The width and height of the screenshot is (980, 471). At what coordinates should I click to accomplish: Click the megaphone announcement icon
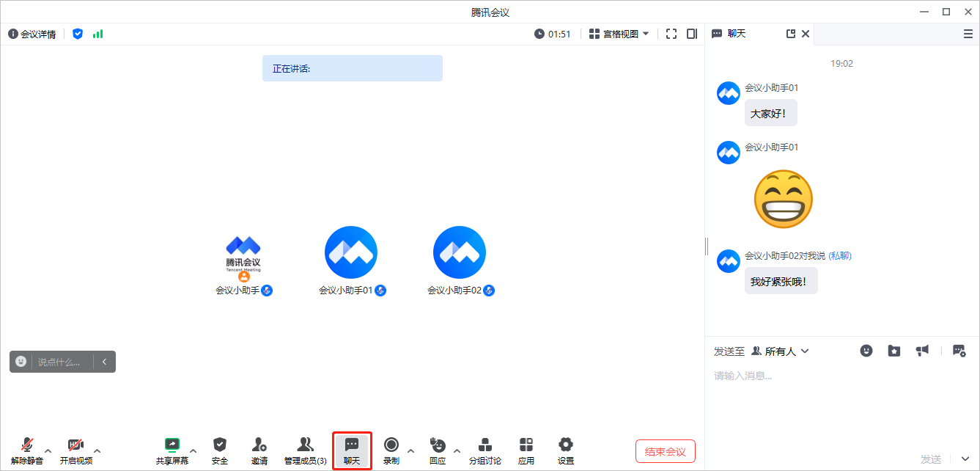pos(922,351)
